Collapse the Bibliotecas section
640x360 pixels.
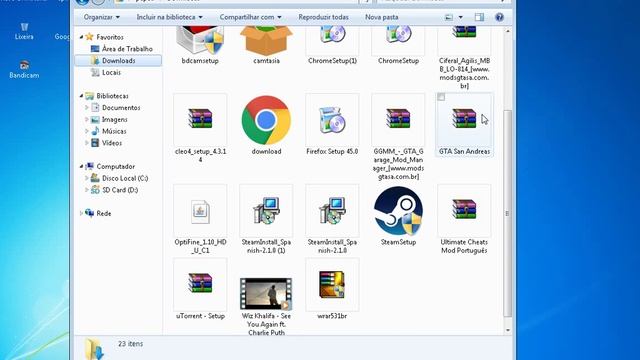click(x=81, y=96)
